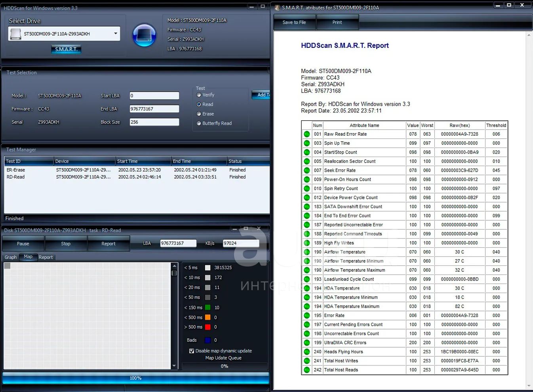Click the green status icon for Load/unload Cycle Count
Image resolution: width=533 pixels, height=392 pixels.
307,279
